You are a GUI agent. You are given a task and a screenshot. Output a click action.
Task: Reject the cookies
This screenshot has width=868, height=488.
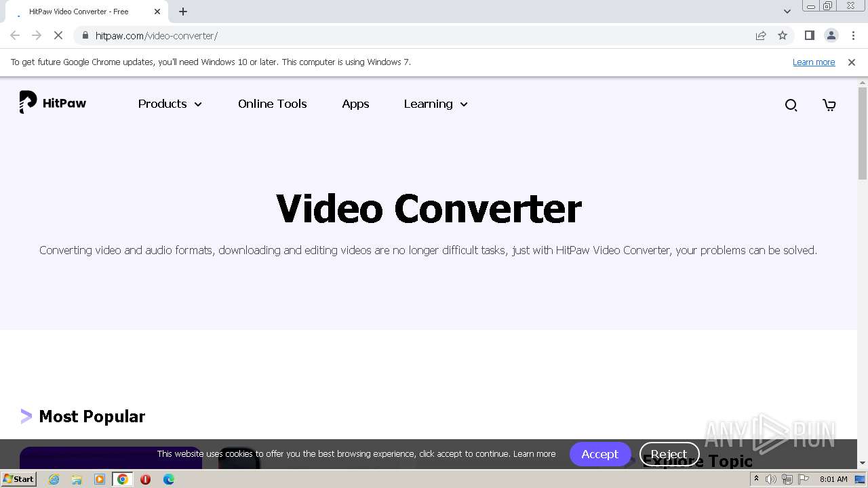click(669, 454)
